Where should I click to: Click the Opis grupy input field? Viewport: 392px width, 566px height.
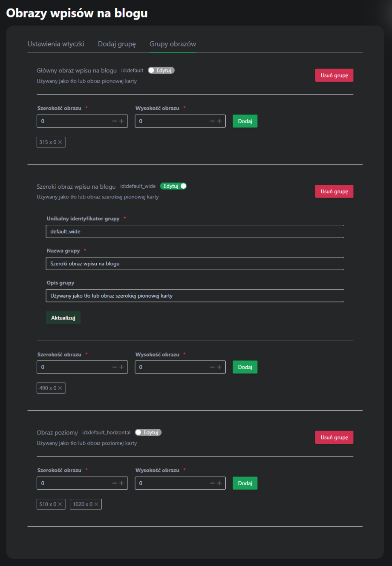pos(195,296)
